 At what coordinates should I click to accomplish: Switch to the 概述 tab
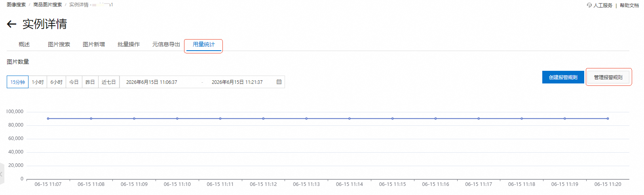tap(24, 44)
